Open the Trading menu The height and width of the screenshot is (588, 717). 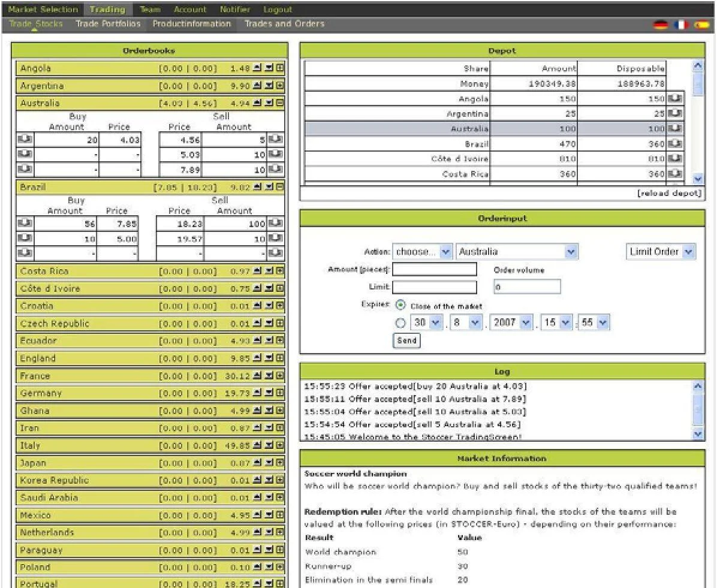107,9
